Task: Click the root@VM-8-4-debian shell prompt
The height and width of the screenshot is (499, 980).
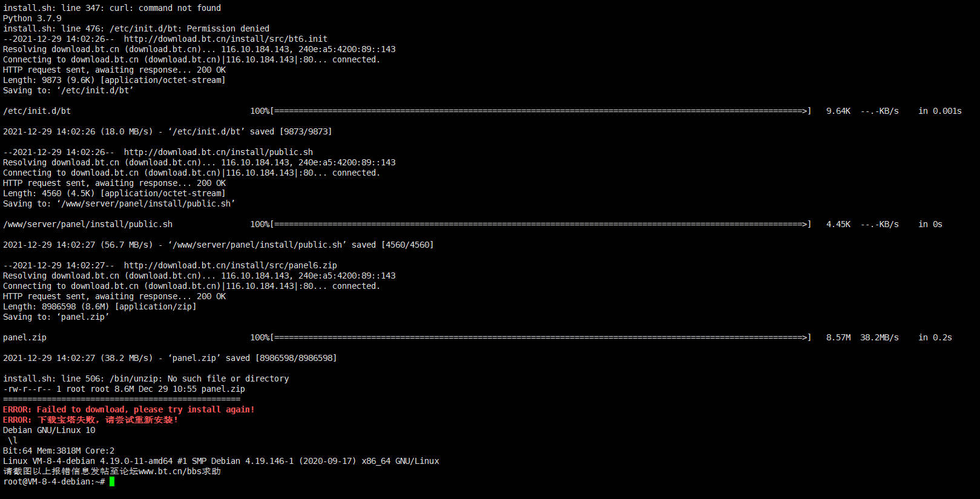Action: tap(54, 482)
